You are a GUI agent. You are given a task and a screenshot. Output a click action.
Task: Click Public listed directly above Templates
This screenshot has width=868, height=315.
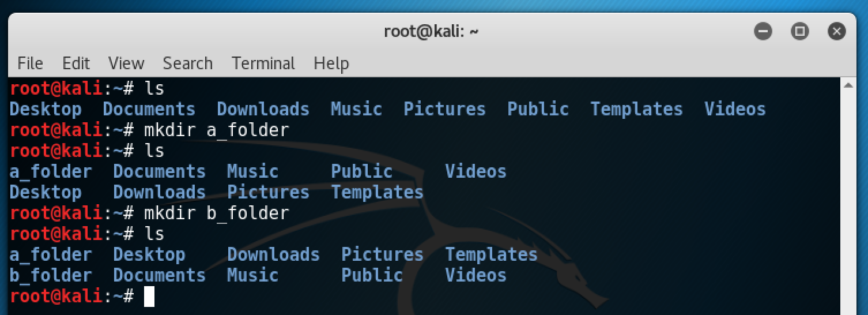point(361,172)
